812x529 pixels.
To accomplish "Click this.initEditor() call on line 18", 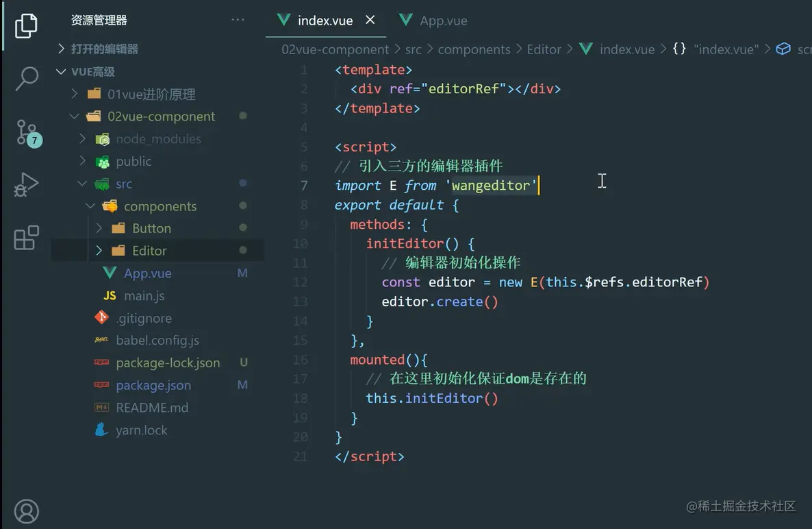I will click(x=432, y=398).
